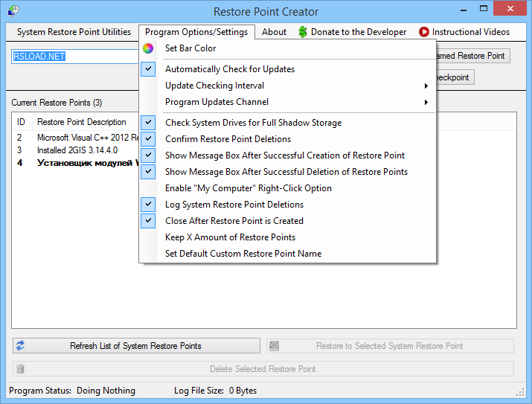The height and width of the screenshot is (404, 532).
Task: Click the red Instructional Videos play icon
Action: (424, 32)
